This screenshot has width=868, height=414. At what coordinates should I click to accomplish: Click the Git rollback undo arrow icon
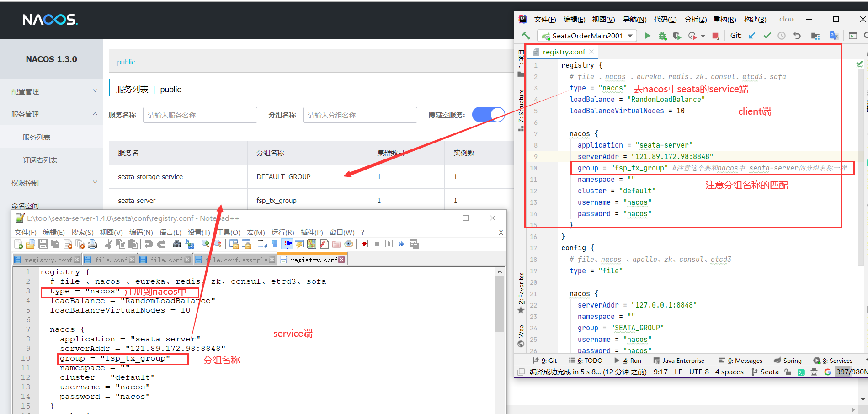pos(797,36)
